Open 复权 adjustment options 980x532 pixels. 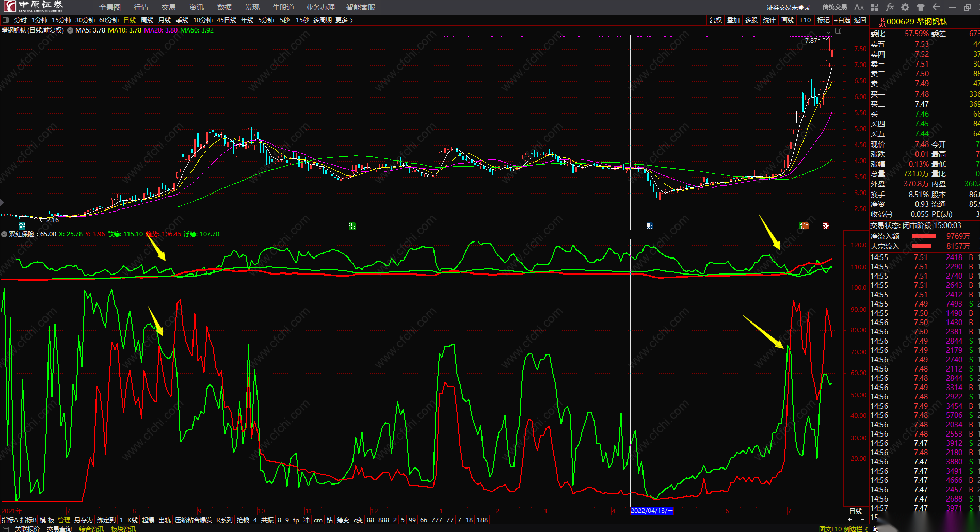[716, 20]
